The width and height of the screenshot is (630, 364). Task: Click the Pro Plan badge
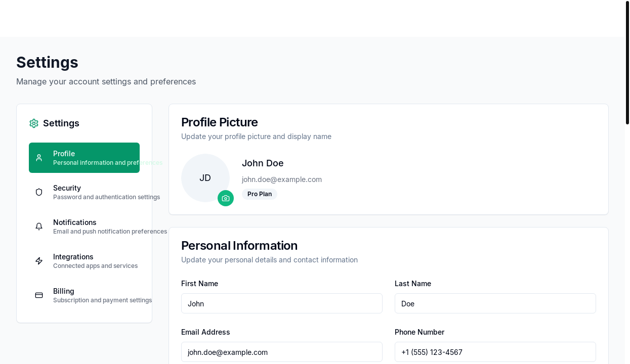click(x=260, y=194)
